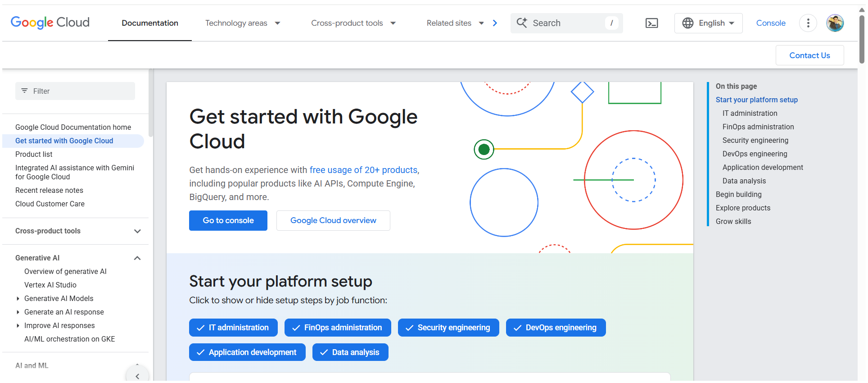
Task: Jump to DevOps engineering in page contents
Action: coord(755,154)
